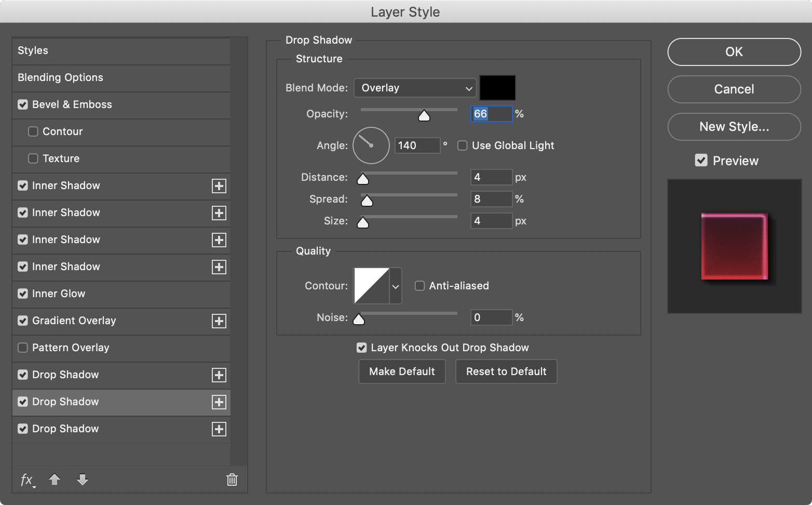Click the Make Default button
812x505 pixels.
[x=402, y=371]
